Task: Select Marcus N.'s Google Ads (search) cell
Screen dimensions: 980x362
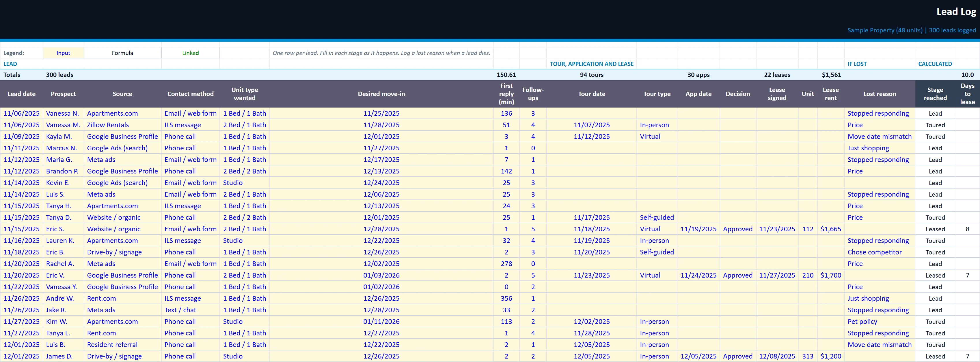Action: click(122, 148)
